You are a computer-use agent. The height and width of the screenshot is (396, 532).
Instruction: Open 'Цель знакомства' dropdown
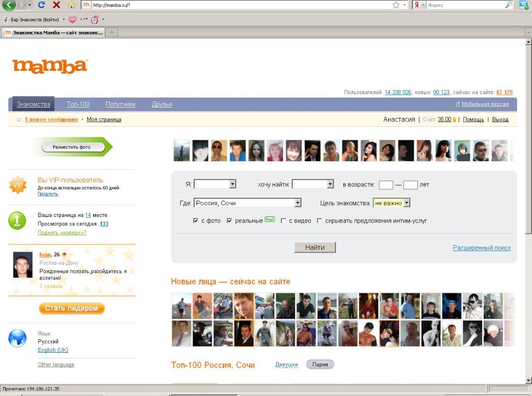pos(392,203)
